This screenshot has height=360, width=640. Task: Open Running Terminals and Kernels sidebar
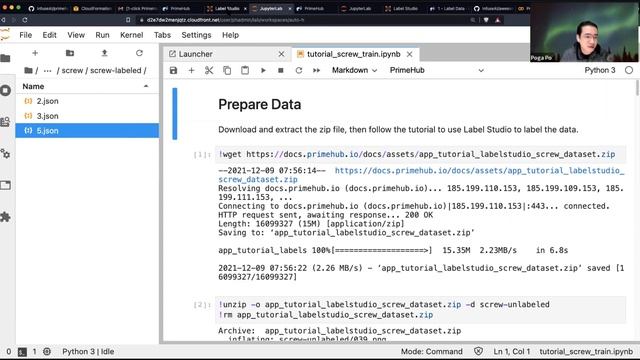pyautogui.click(x=6, y=90)
